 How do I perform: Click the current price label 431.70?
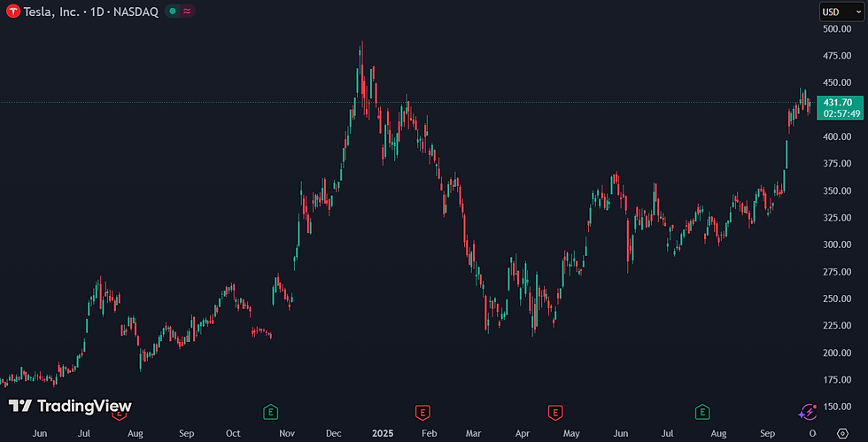pos(838,103)
